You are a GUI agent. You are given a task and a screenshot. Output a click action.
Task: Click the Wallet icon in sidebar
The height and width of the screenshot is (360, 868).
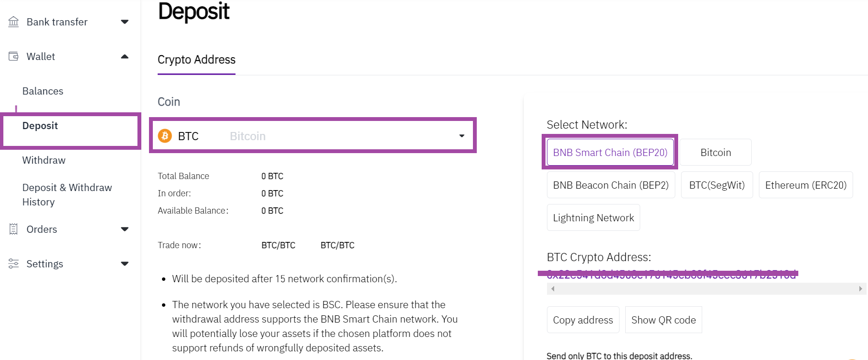(x=13, y=56)
